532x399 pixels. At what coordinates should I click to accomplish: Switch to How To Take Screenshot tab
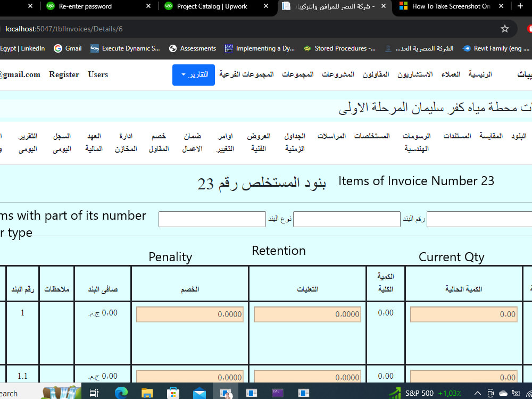pyautogui.click(x=451, y=6)
